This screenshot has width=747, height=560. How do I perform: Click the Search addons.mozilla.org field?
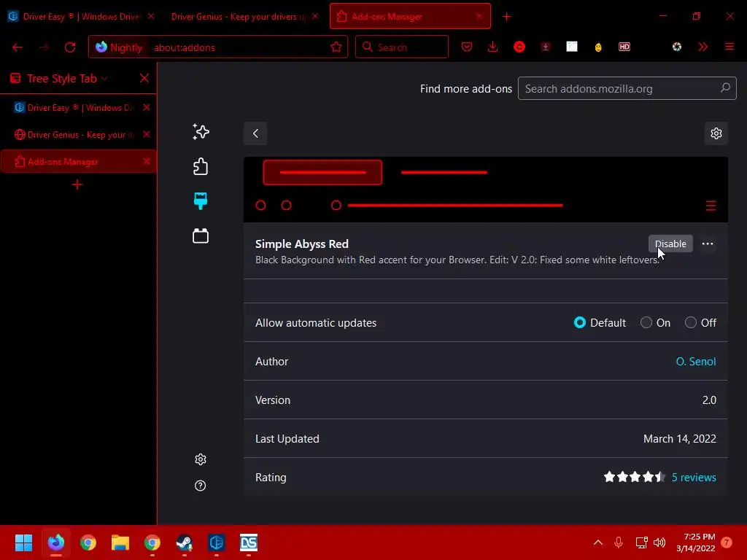[x=627, y=88]
